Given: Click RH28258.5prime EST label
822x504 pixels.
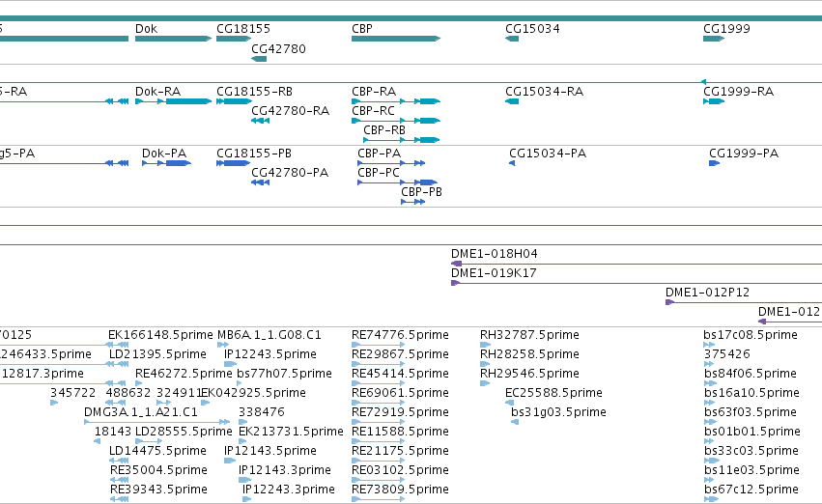Looking at the screenshot, I should (529, 354).
